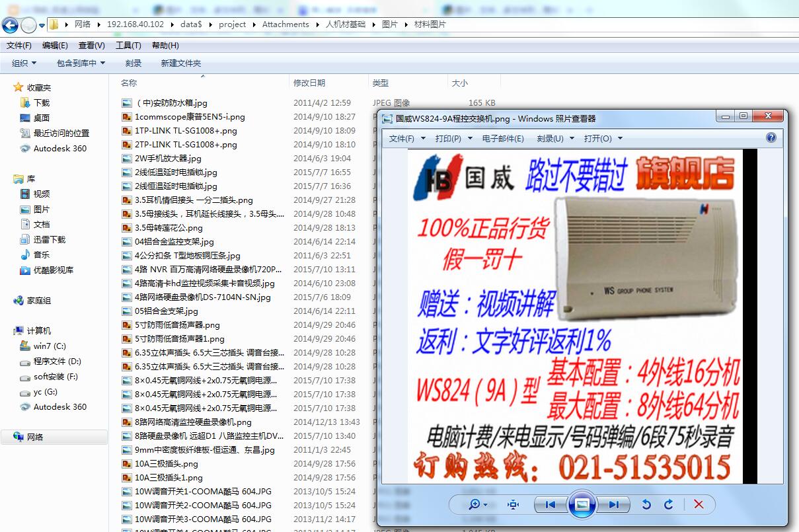
Task: Open Explorer 编辑(E) menu
Action: [x=55, y=46]
